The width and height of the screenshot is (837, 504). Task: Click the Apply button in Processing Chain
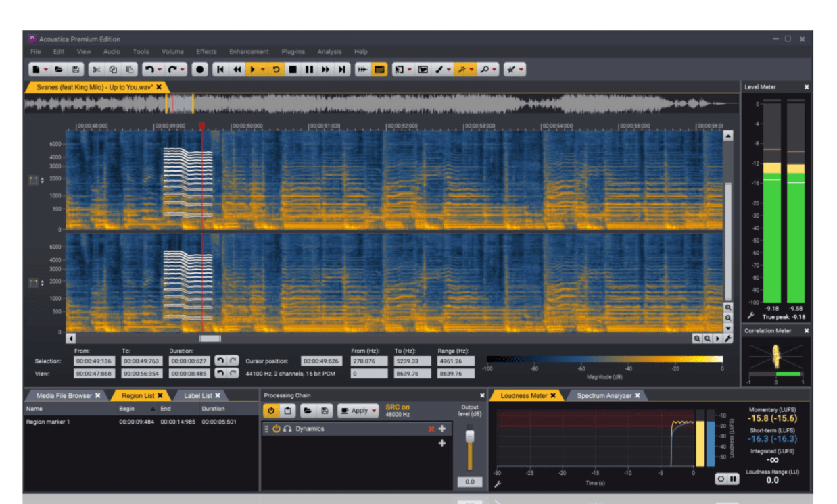[354, 411]
